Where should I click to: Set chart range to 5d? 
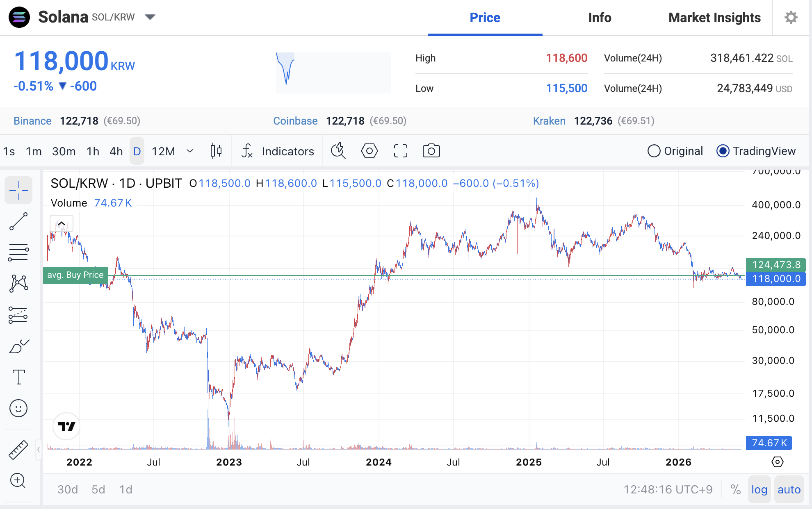98,489
